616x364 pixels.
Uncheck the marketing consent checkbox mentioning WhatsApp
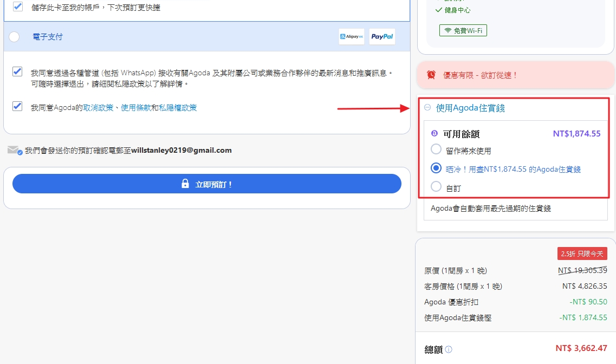(x=17, y=71)
